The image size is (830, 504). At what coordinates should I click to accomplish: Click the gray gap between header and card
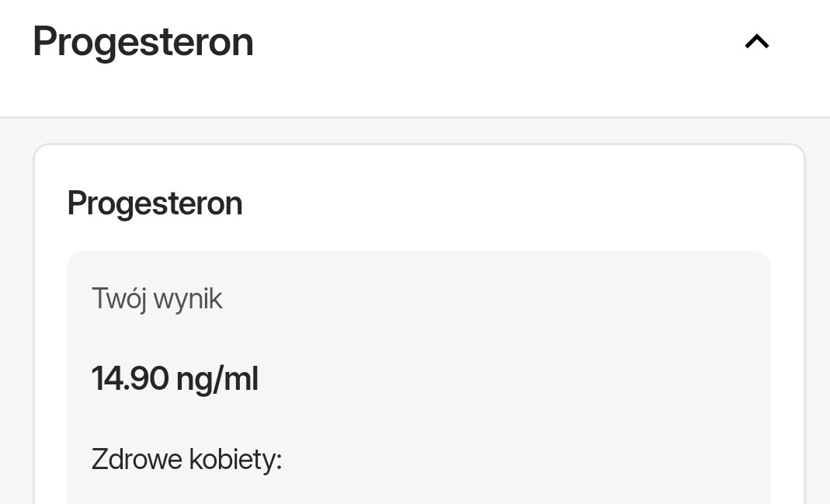click(x=415, y=131)
